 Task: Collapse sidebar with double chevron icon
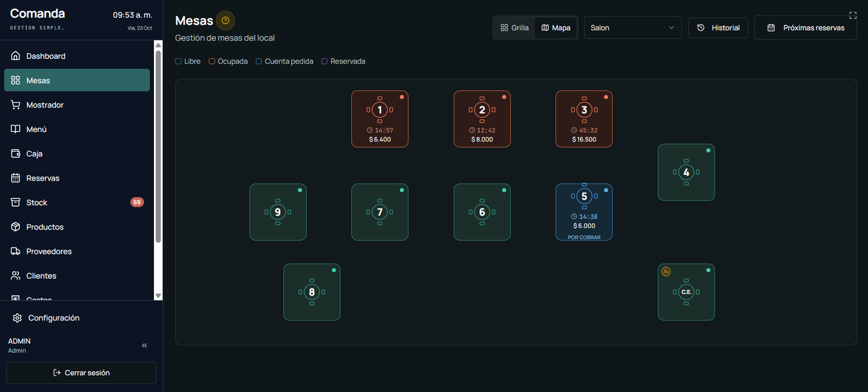145,345
